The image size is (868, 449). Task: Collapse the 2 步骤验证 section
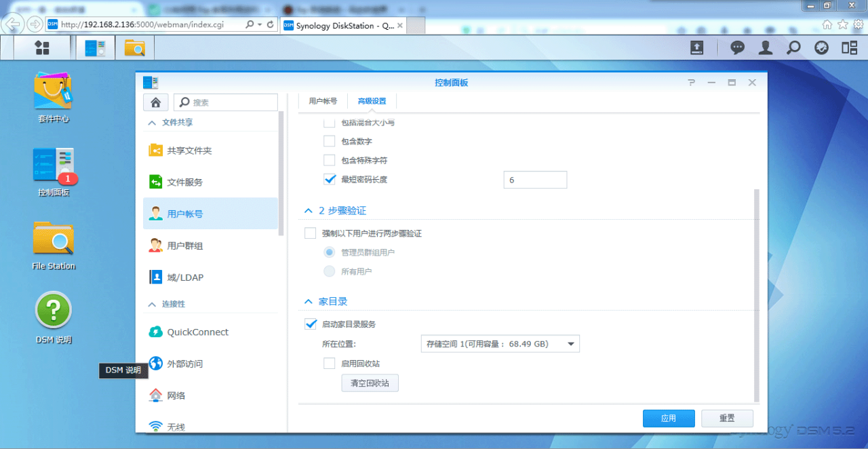click(309, 211)
